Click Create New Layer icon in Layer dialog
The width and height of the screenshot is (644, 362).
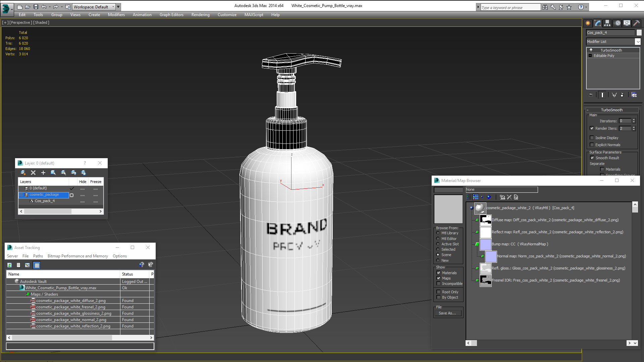(x=23, y=173)
